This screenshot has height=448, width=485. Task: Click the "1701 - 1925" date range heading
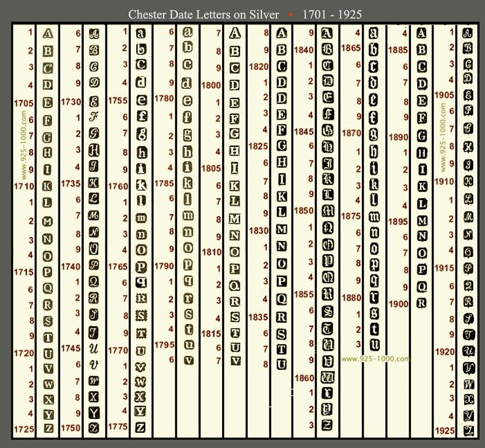pyautogui.click(x=332, y=15)
